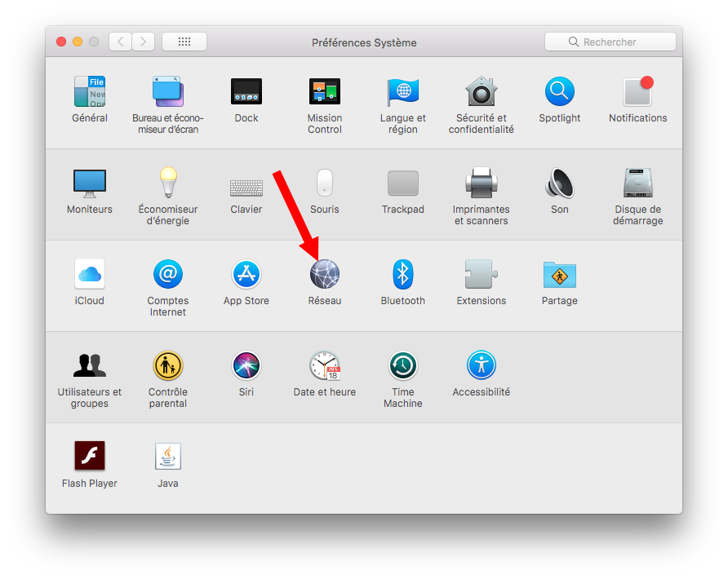Viewport: 728px width, 579px height.
Task: Open Comptes Internet preferences
Action: pyautogui.click(x=168, y=274)
